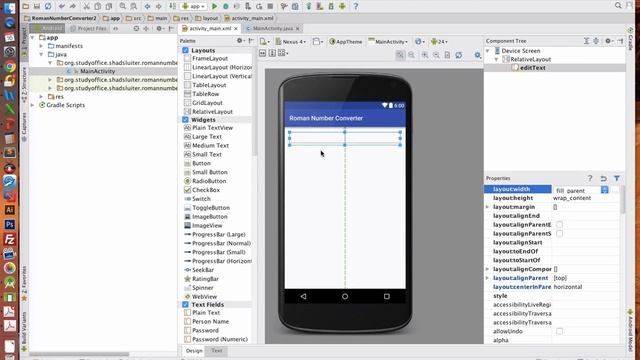Click the Properties panel vertical scrollbar

pos(622,200)
